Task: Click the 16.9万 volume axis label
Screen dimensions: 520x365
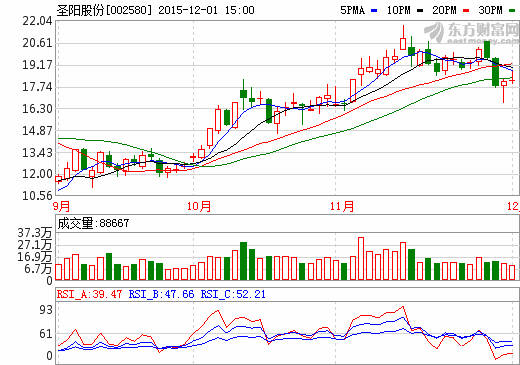Action: pyautogui.click(x=35, y=257)
